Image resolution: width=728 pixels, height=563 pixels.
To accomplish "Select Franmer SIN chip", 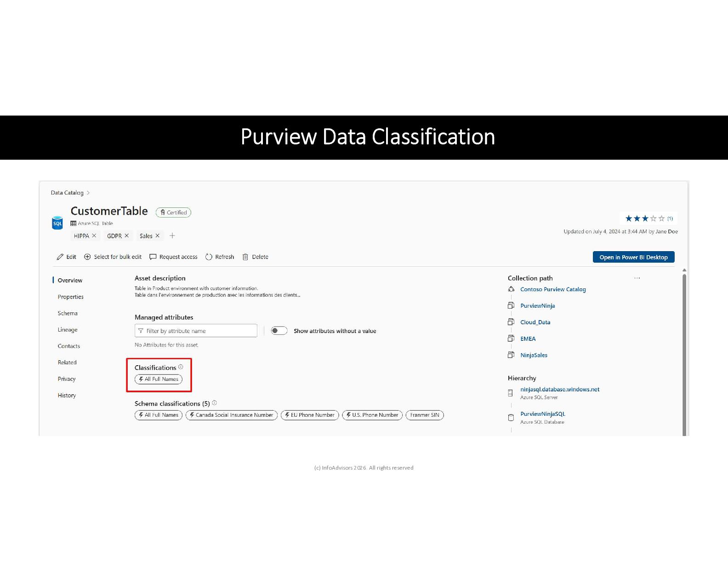I will click(425, 415).
